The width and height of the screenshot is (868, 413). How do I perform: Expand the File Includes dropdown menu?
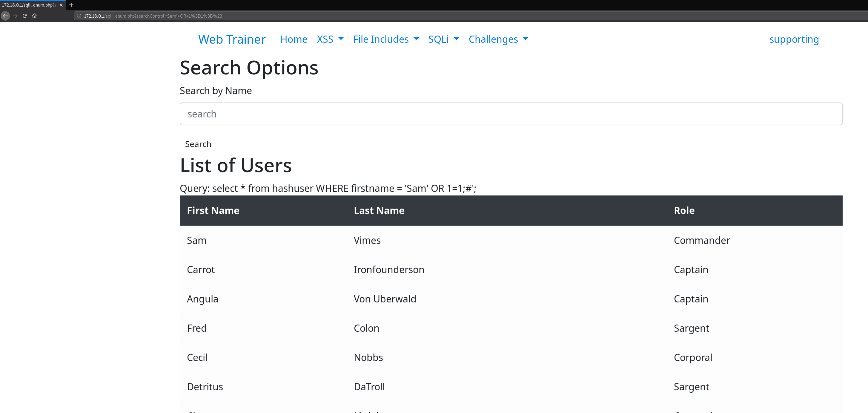pyautogui.click(x=386, y=39)
